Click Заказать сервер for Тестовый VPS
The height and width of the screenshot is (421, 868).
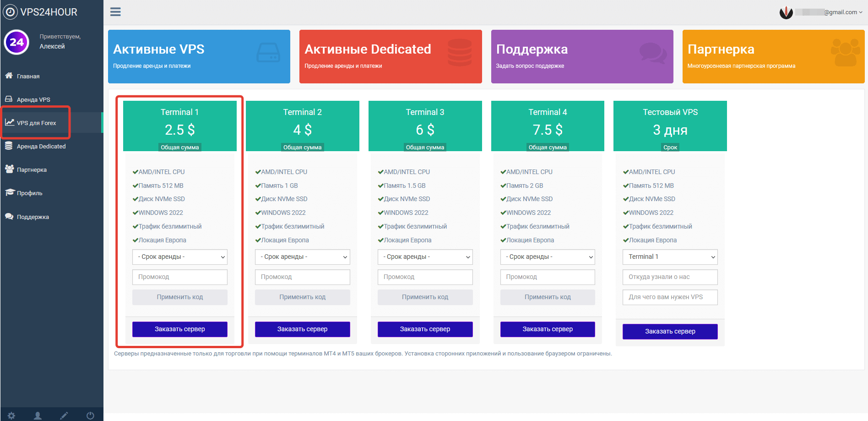coord(670,332)
